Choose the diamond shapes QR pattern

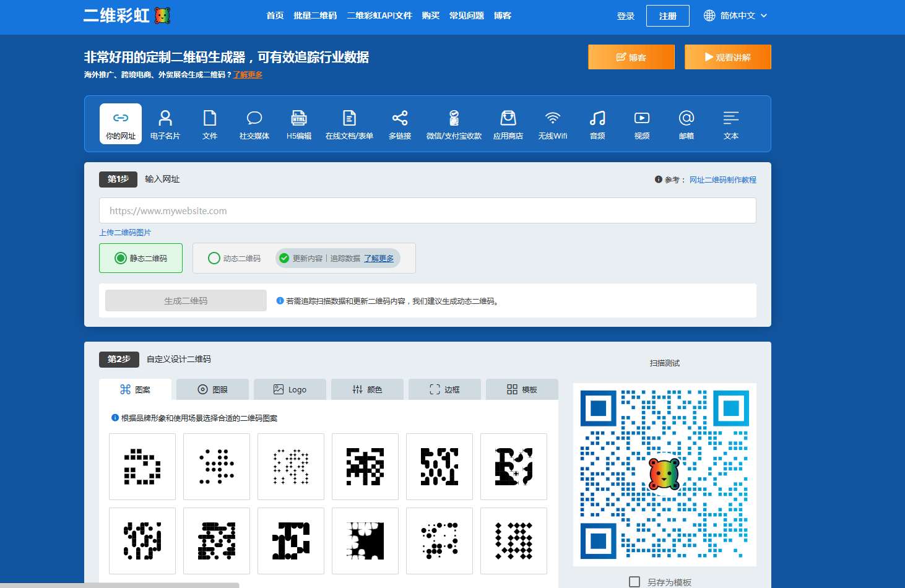pos(514,541)
